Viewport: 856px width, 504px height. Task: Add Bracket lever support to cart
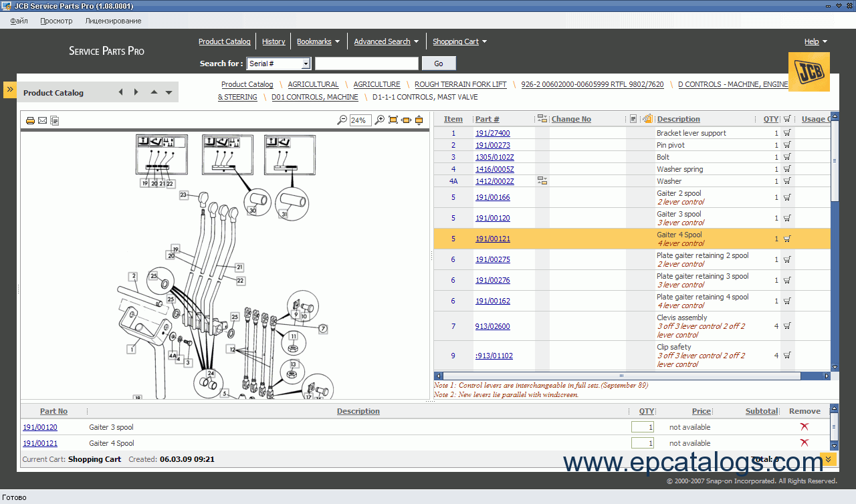787,133
